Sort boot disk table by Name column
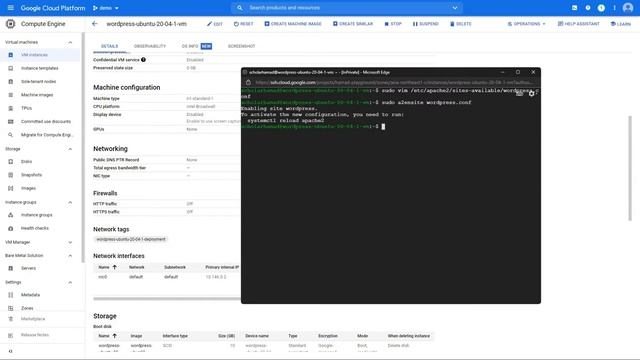 (x=107, y=336)
